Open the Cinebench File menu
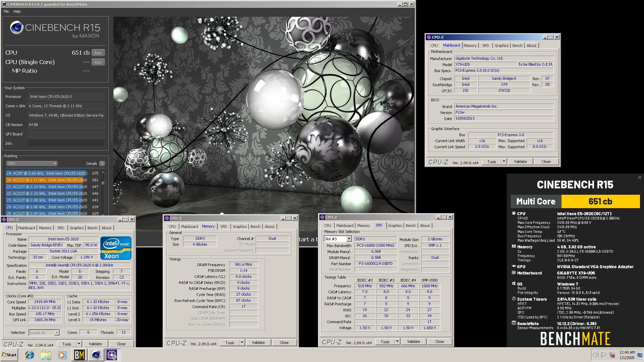The image size is (644, 362). pos(6,11)
